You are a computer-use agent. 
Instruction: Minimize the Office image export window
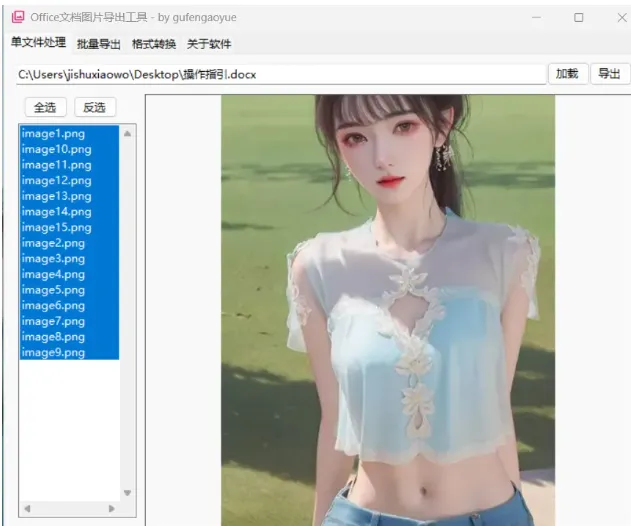[x=536, y=17]
